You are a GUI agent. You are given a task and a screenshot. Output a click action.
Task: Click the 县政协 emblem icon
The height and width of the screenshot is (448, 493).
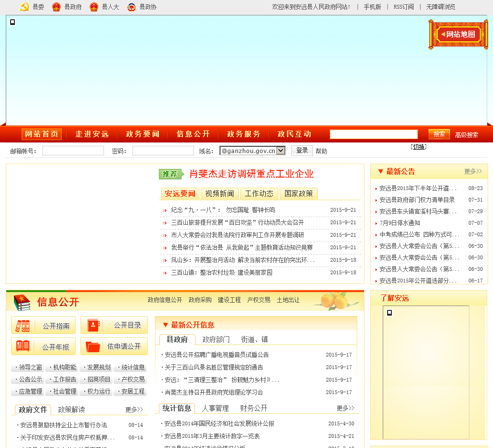click(x=131, y=7)
